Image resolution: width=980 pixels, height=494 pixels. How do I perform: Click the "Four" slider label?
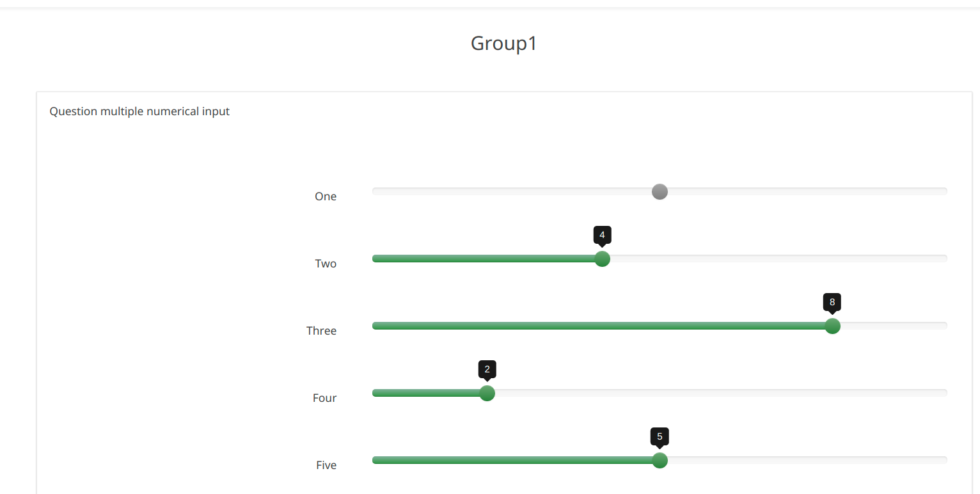(x=324, y=398)
